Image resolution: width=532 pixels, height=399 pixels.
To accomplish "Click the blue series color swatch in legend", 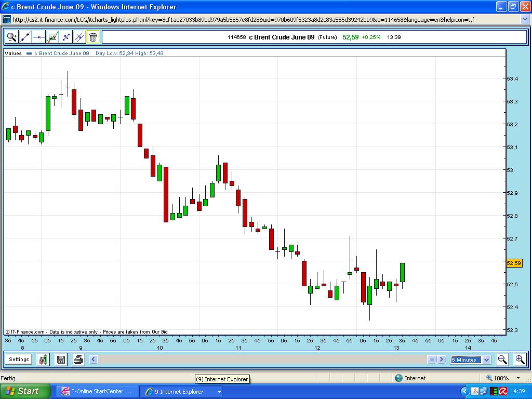I will click(29, 54).
